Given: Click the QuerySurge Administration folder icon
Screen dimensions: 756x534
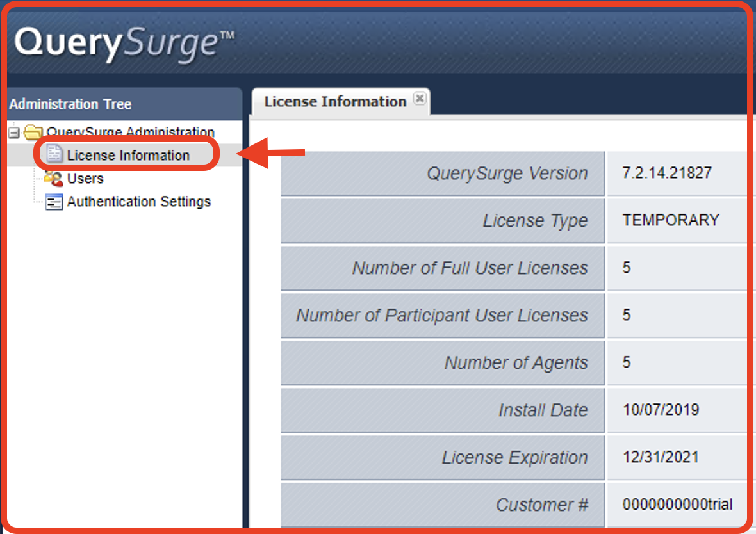Looking at the screenshot, I should pyautogui.click(x=33, y=131).
